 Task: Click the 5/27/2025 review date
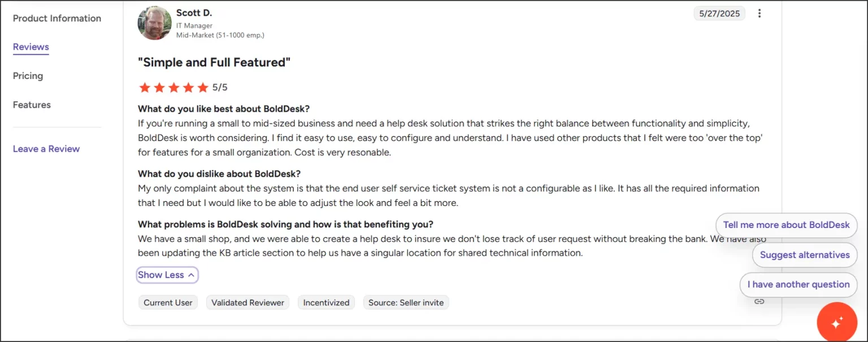719,14
